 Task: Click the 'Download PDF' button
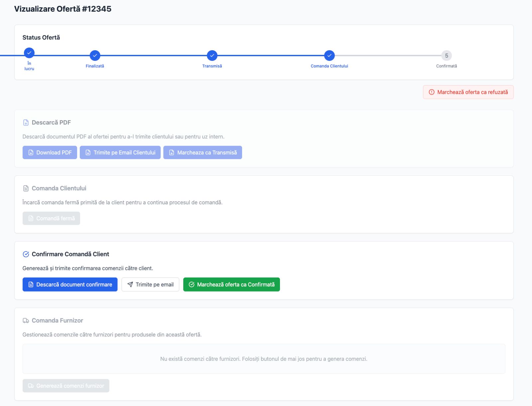pos(50,152)
